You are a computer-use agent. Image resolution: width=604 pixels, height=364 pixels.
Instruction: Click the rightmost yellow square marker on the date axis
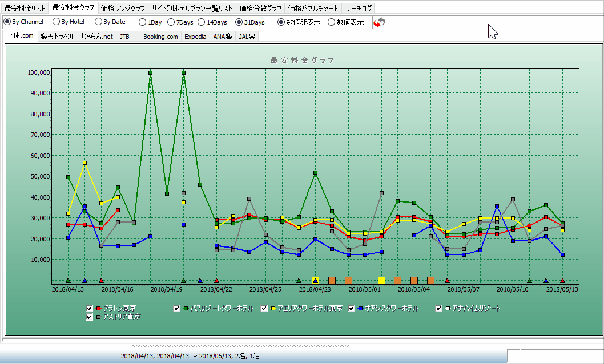381,281
